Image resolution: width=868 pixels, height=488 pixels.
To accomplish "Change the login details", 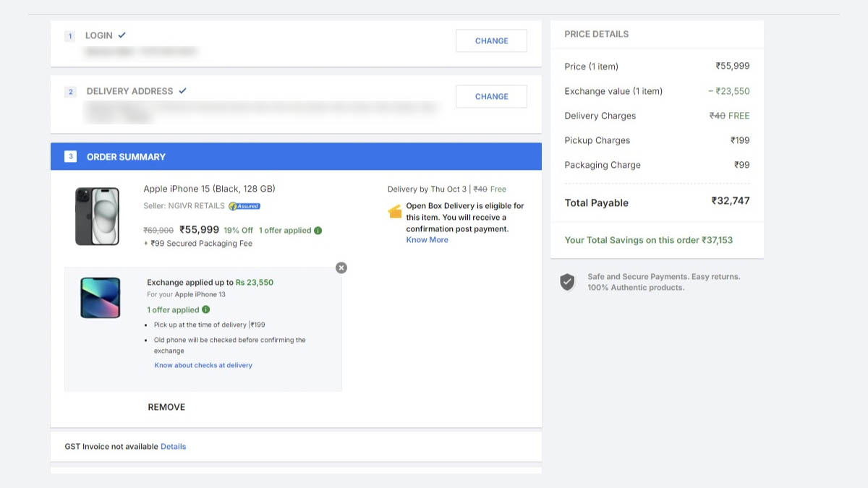I will (491, 41).
